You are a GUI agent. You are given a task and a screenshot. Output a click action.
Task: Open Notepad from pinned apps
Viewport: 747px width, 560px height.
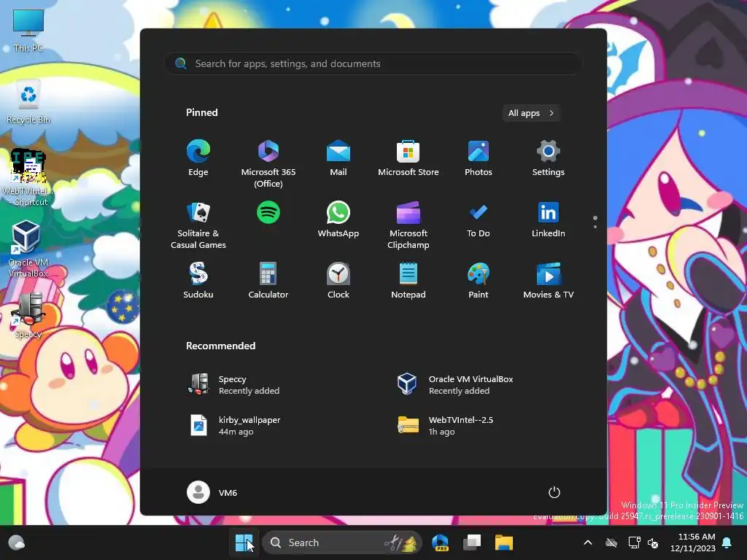tap(409, 281)
